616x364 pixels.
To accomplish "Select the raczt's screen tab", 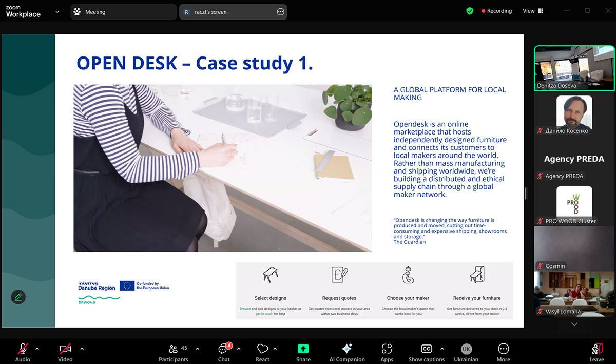I will pyautogui.click(x=233, y=12).
